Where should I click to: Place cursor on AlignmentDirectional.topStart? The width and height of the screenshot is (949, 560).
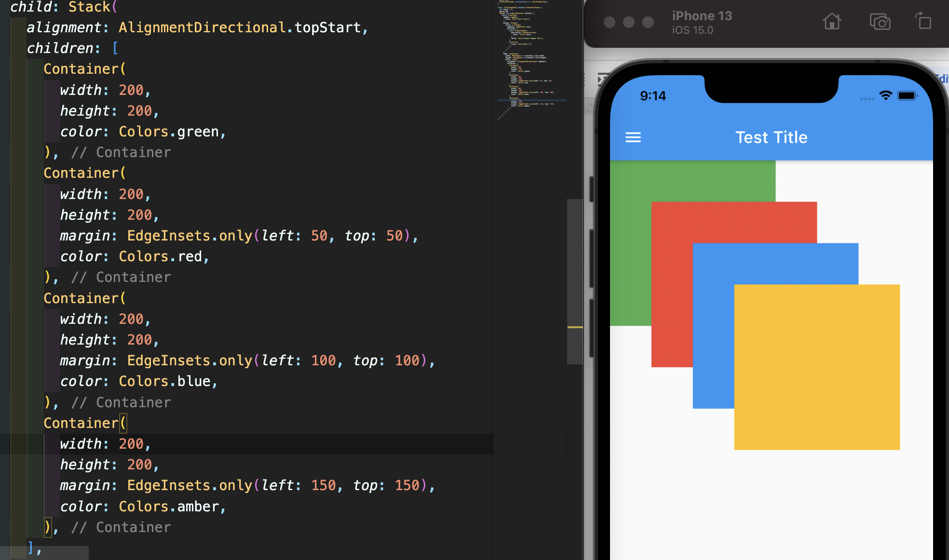pyautogui.click(x=240, y=27)
